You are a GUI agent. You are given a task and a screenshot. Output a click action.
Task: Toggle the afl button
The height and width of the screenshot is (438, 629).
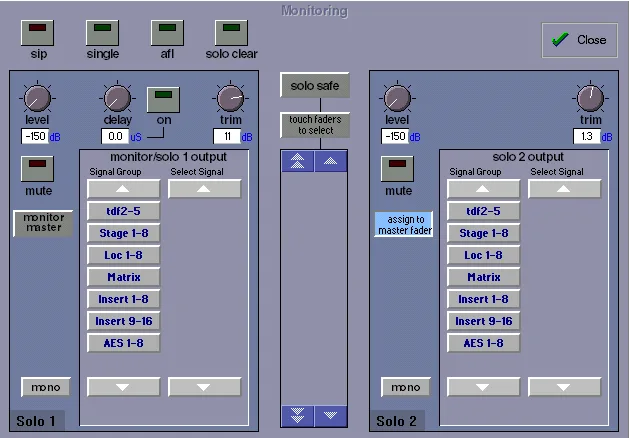tap(167, 33)
